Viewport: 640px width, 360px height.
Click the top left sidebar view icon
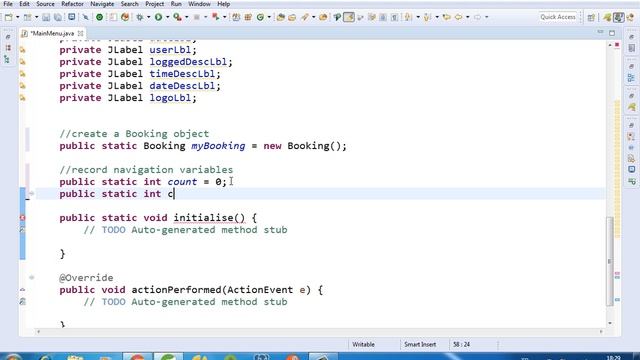pos(8,37)
